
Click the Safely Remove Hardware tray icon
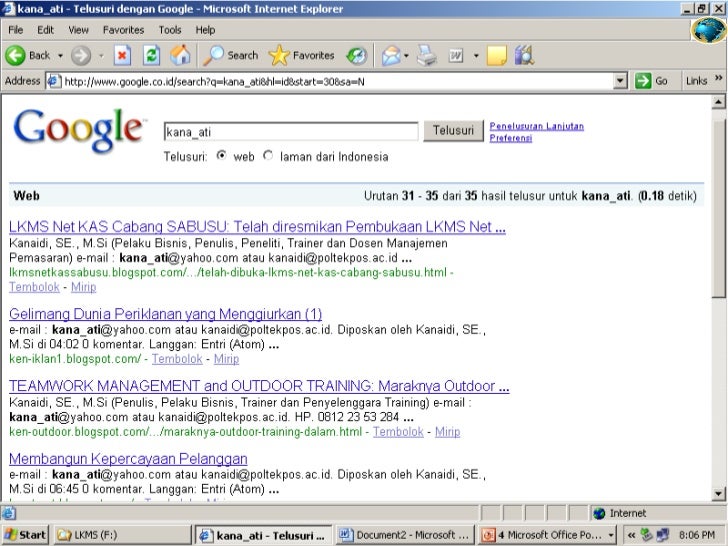pyautogui.click(x=646, y=535)
